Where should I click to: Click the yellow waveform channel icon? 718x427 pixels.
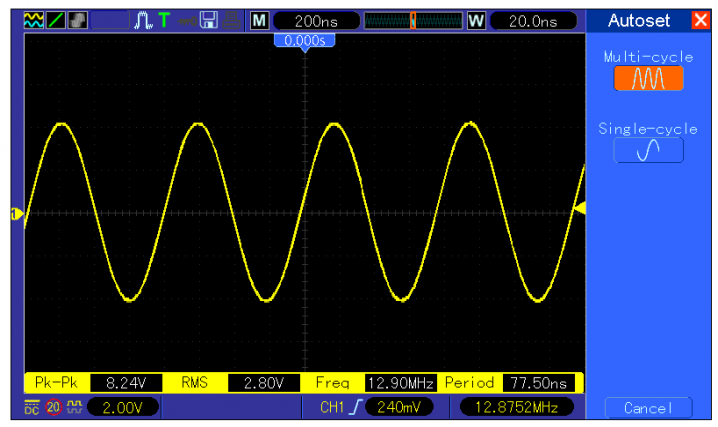coord(33,20)
